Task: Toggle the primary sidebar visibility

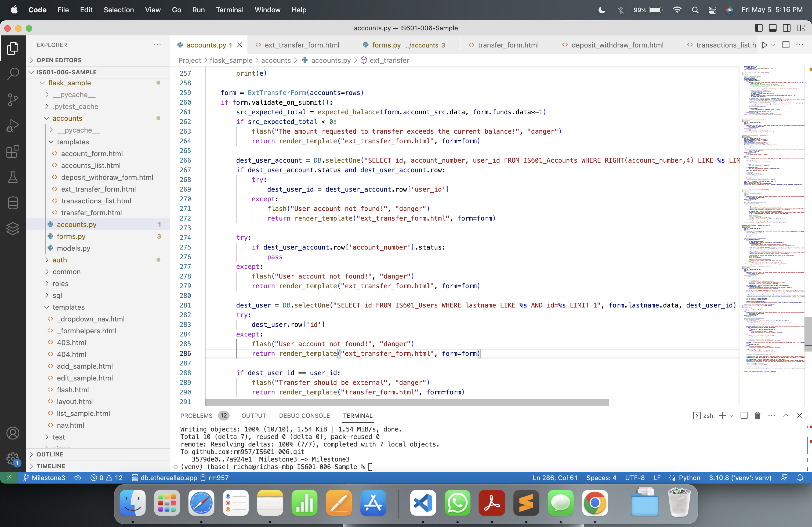Action: point(759,28)
